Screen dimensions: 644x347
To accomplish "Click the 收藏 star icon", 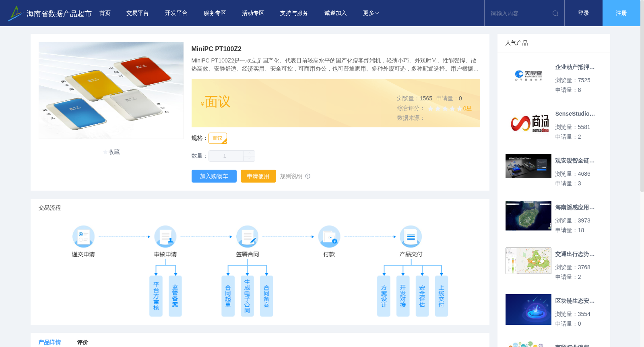I will pos(105,152).
